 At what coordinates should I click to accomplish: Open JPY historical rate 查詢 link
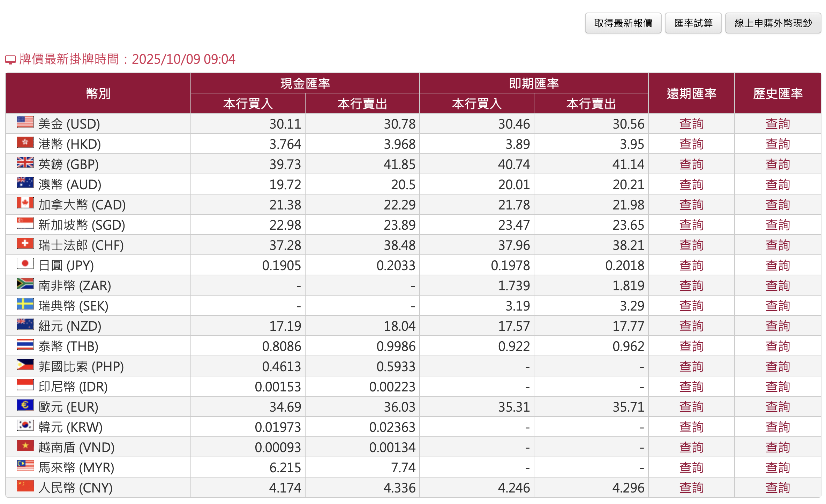coord(777,266)
